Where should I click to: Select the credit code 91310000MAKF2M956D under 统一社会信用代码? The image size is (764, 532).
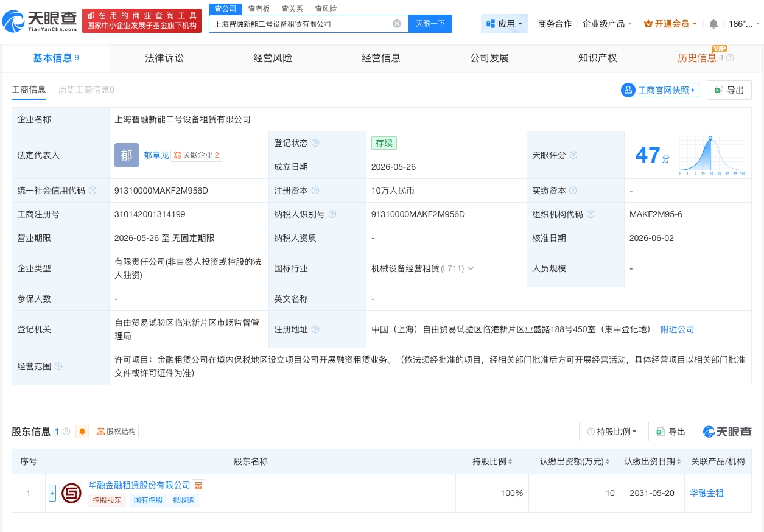click(161, 191)
